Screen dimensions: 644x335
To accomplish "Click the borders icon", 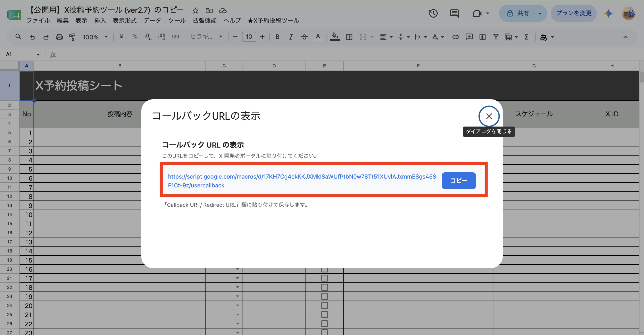I will (x=349, y=37).
